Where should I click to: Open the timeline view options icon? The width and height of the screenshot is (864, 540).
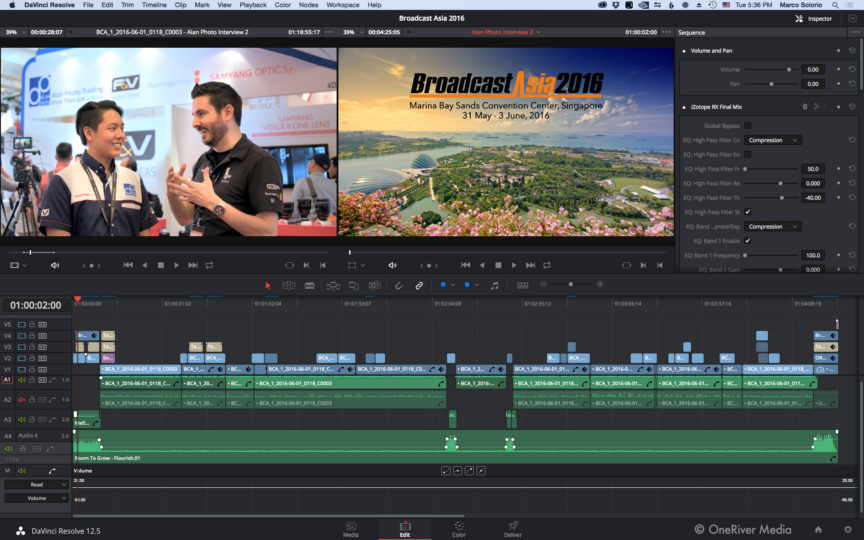pyautogui.click(x=522, y=285)
